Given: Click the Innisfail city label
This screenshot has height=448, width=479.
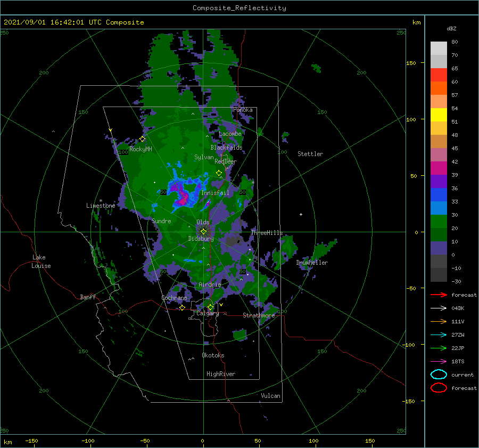Looking at the screenshot, I should coord(215,193).
